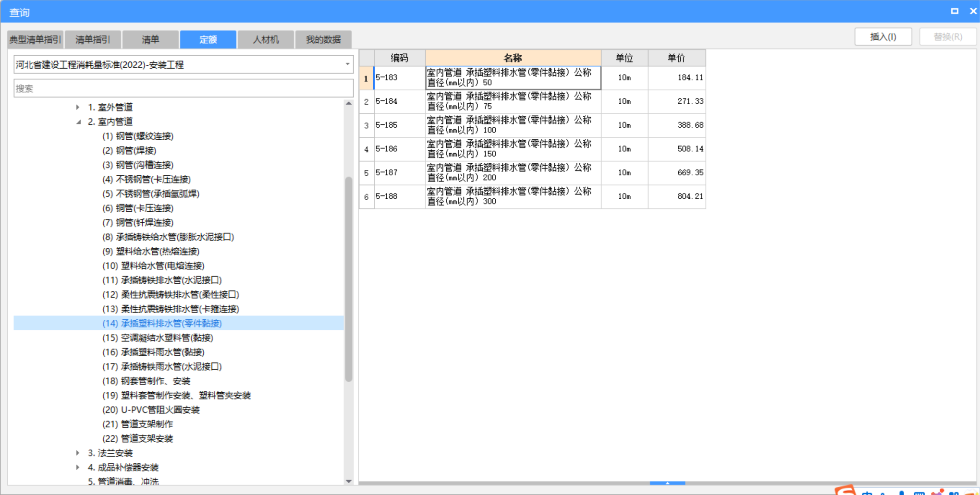The image size is (980, 495).
Task: Select quota code 5-185
Action: 399,125
